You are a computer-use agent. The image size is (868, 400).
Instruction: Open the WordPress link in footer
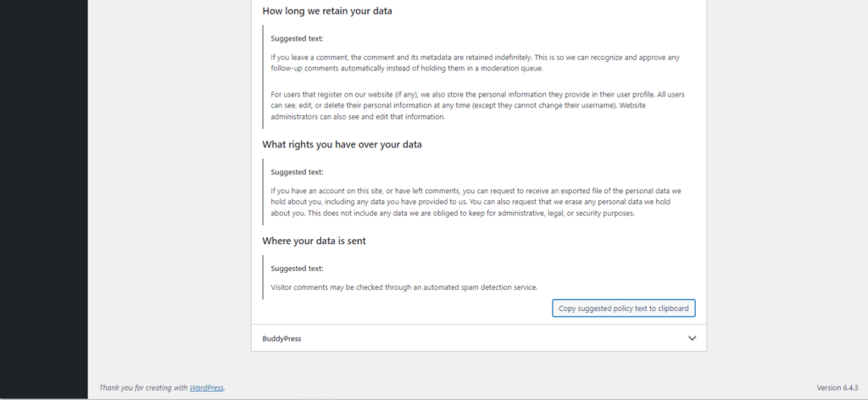point(206,387)
